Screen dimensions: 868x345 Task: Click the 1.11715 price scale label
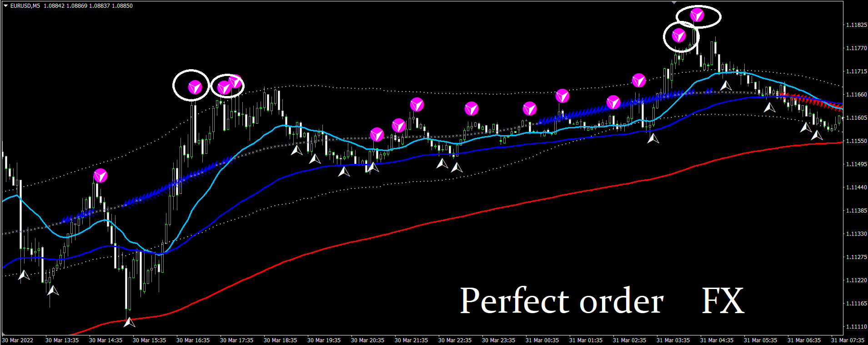[856, 71]
